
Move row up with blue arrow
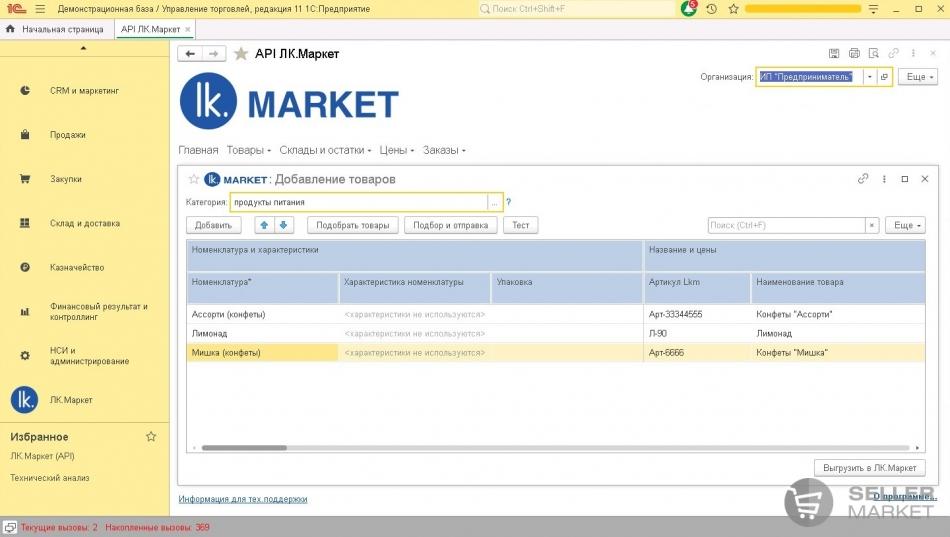pos(264,225)
